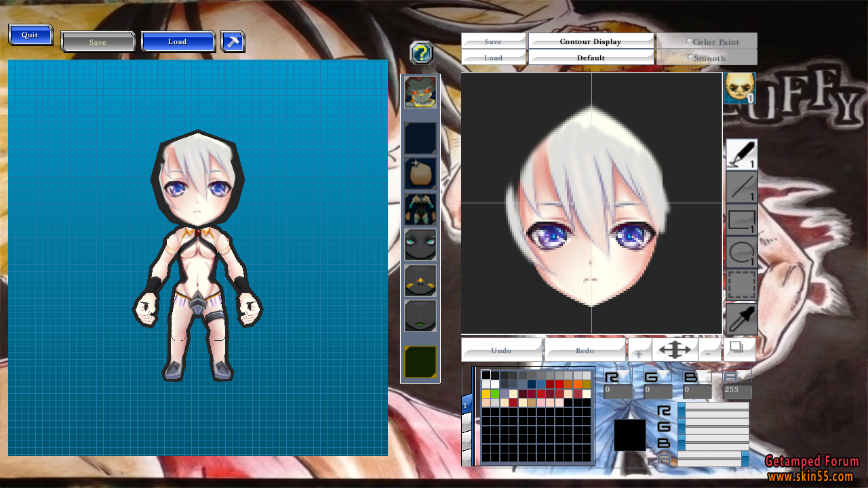The height and width of the screenshot is (488, 868).
Task: Click the Undo button
Action: [502, 350]
